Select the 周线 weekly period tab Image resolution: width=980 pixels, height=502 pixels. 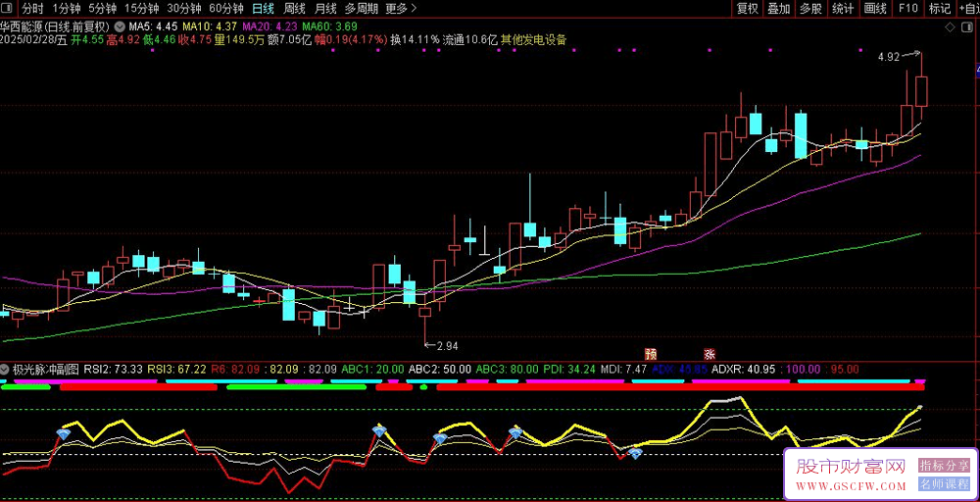click(295, 9)
